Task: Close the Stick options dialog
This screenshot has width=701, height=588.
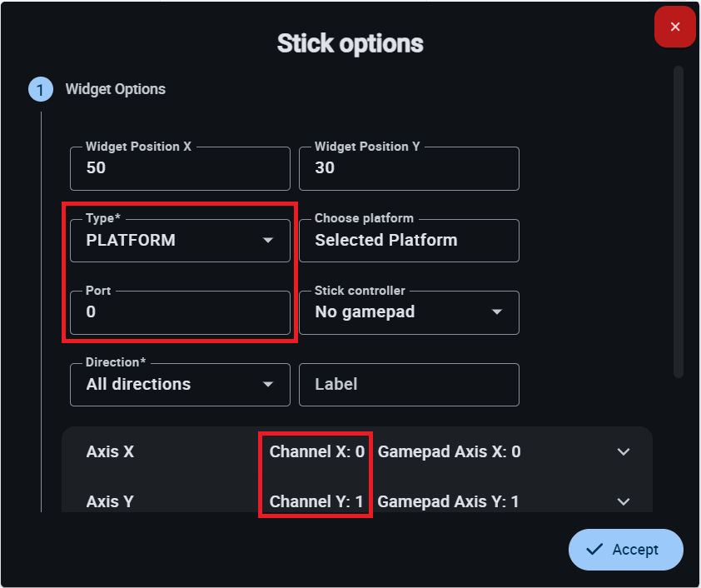Action: click(675, 27)
